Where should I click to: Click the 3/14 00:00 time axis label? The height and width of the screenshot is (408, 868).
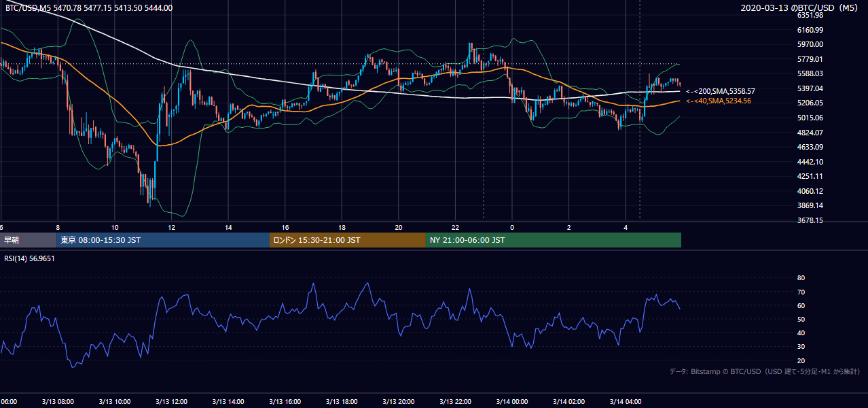pos(512,402)
